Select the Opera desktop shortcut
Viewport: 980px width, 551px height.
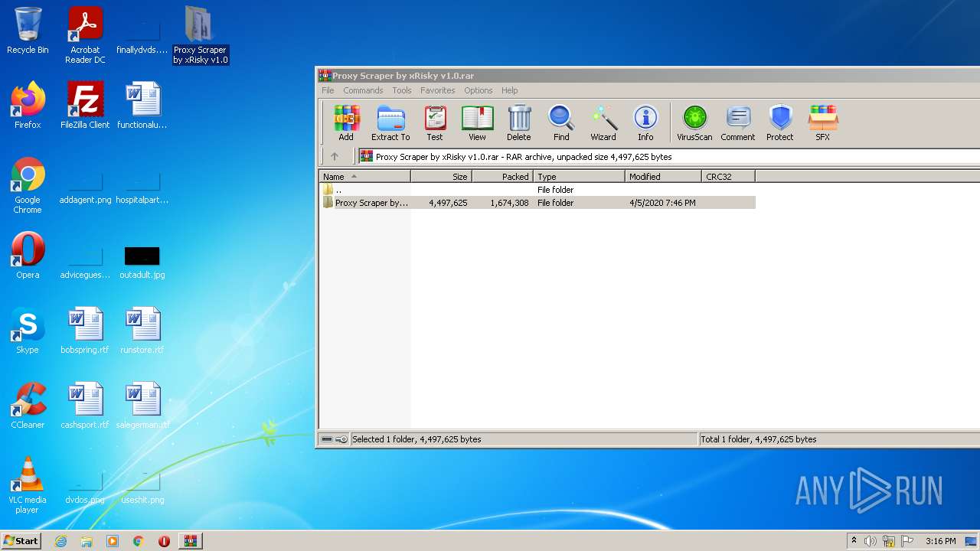[x=28, y=256]
